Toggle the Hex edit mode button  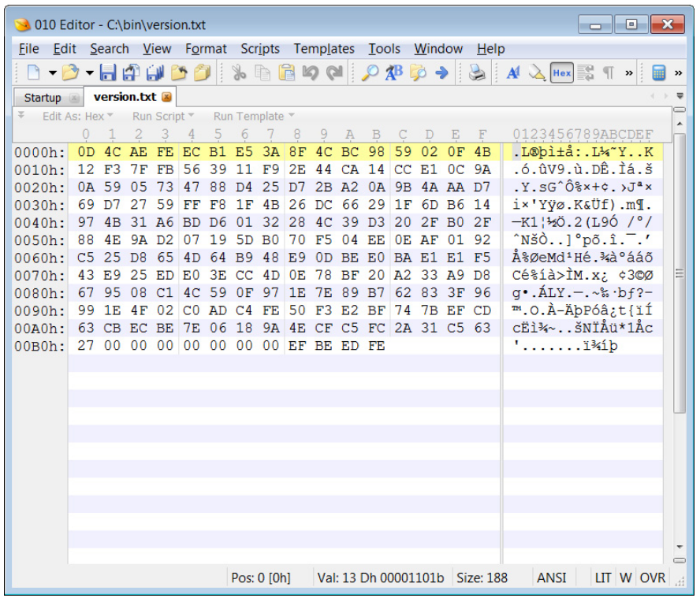[561, 72]
